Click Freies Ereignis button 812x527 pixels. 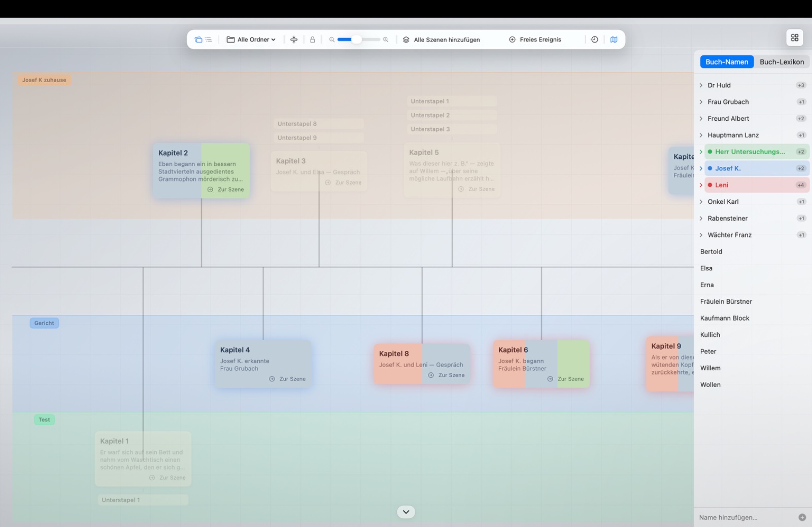[x=535, y=40]
